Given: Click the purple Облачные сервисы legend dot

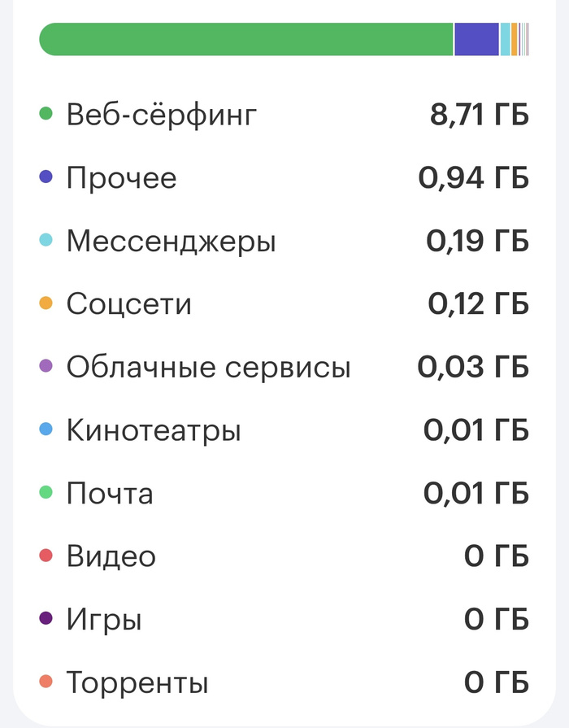Looking at the screenshot, I should point(46,367).
